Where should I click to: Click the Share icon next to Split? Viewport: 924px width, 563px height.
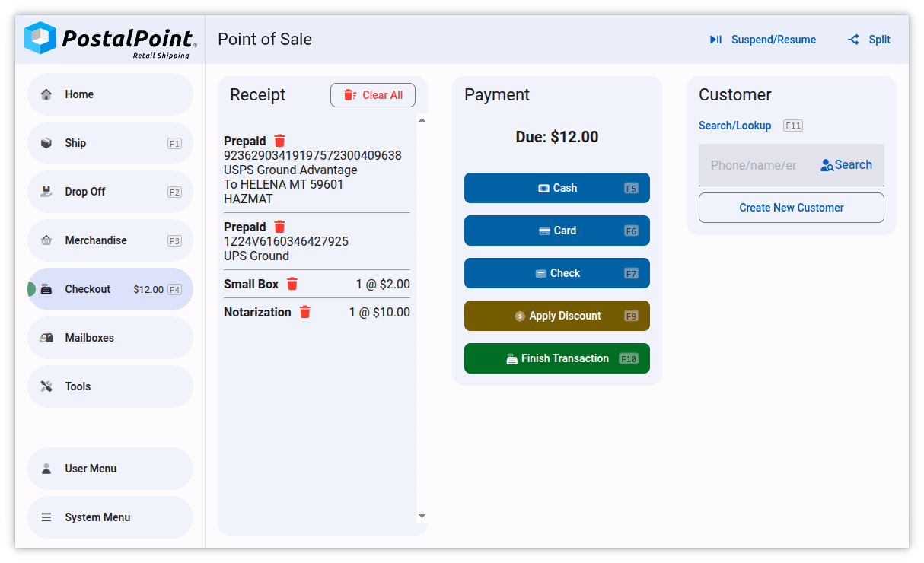tap(852, 39)
